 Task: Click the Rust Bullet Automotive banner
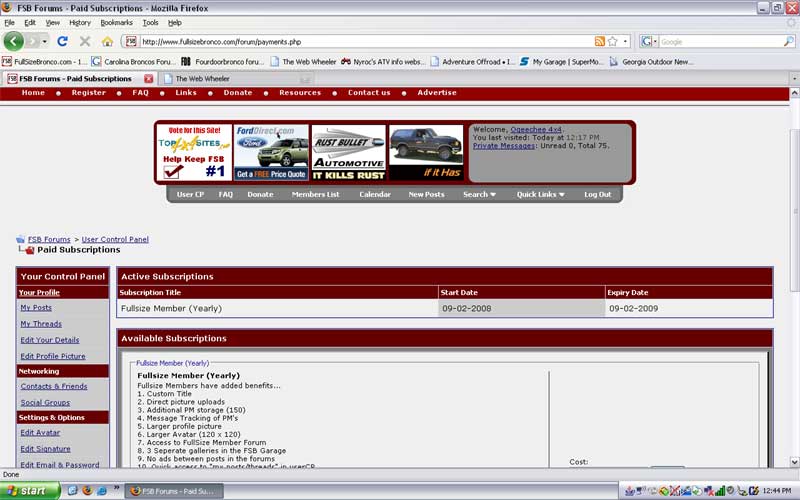348,152
